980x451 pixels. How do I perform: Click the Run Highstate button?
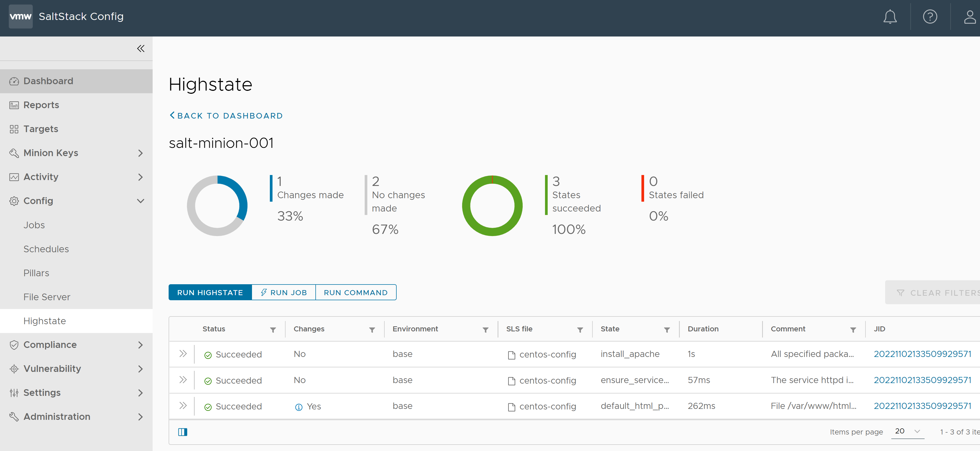210,292
